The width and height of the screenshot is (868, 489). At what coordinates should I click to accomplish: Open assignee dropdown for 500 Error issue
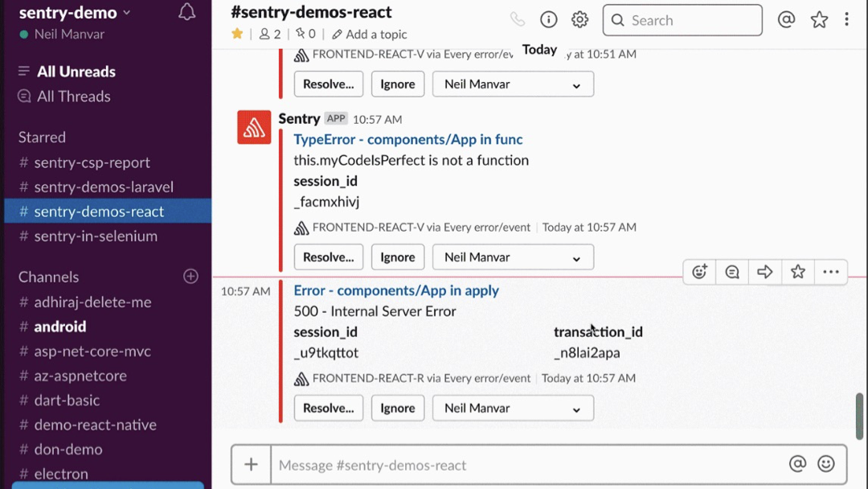[x=513, y=408]
